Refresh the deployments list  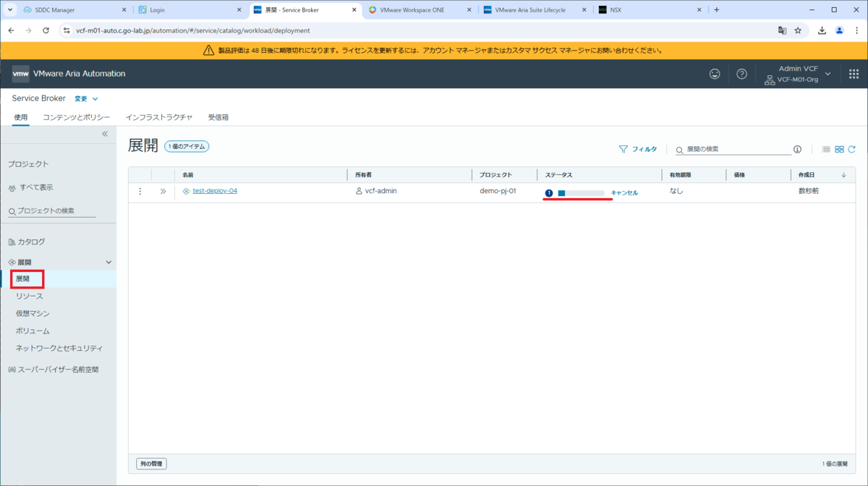(x=851, y=149)
